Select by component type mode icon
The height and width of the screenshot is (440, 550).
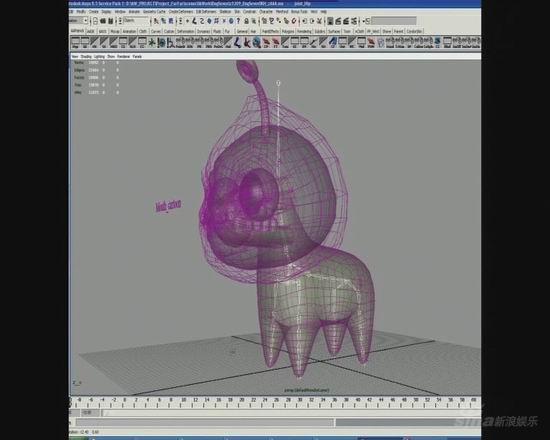pos(171,21)
